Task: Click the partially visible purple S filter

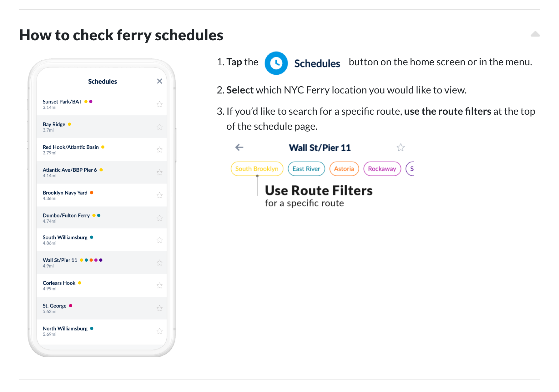Action: pyautogui.click(x=410, y=169)
